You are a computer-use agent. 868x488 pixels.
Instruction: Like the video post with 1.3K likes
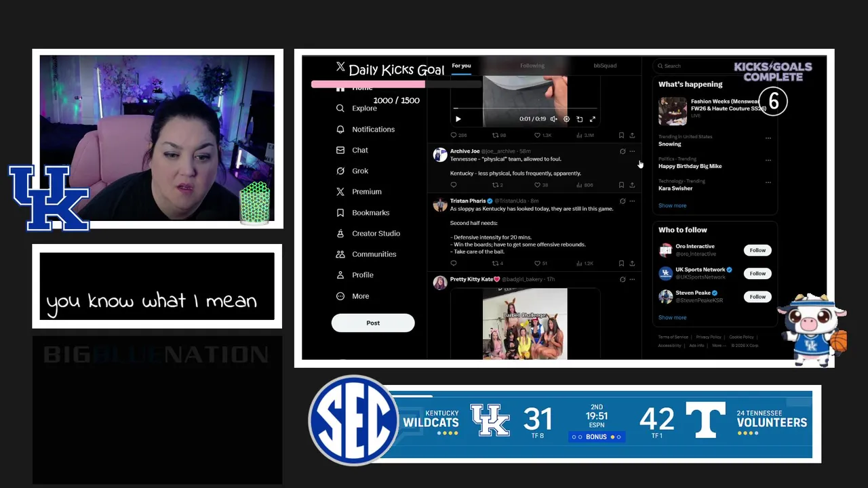542,136
